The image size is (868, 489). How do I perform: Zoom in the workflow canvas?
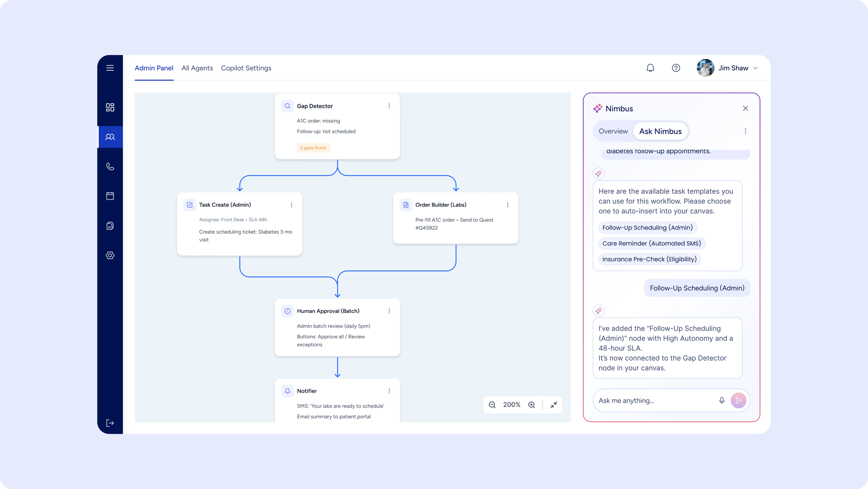(531, 405)
